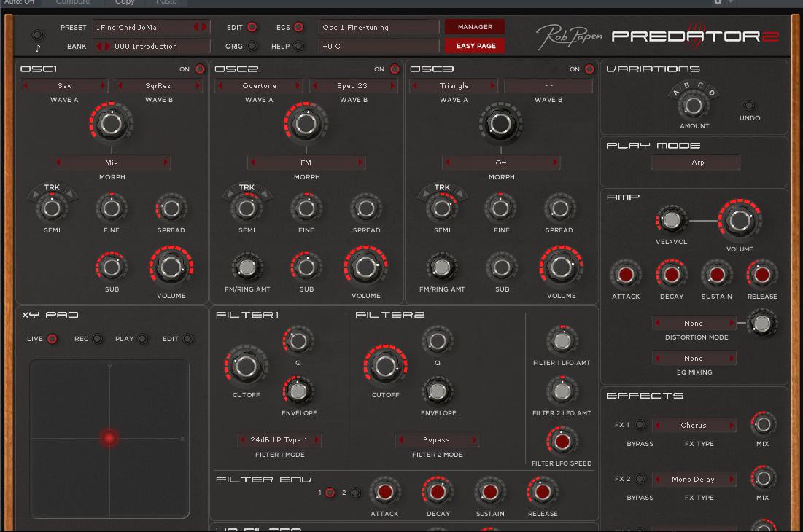Click the distortion amount knob beside Distortion Mode
Image resolution: width=803 pixels, height=532 pixels.
(761, 324)
